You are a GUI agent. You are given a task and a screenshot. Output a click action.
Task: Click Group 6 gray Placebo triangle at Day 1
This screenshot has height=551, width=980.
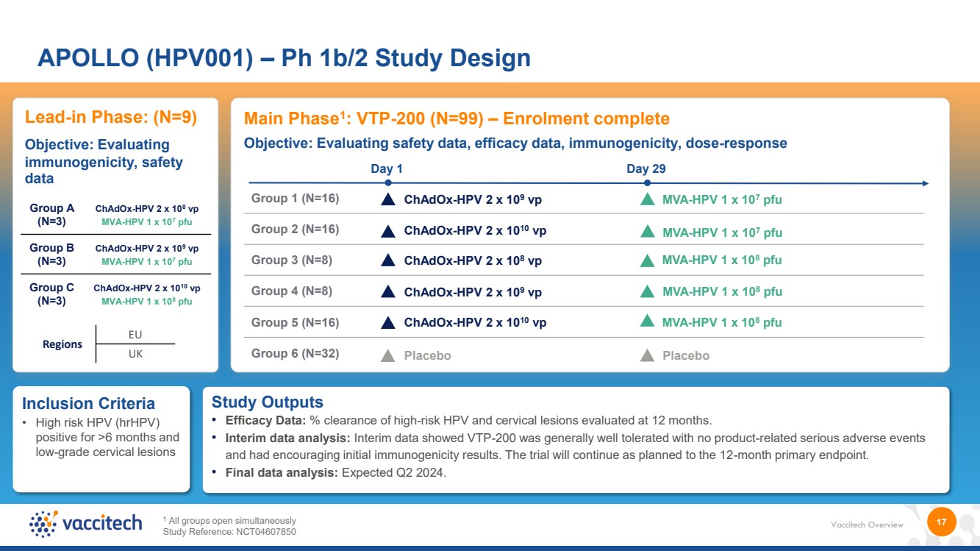tap(388, 355)
